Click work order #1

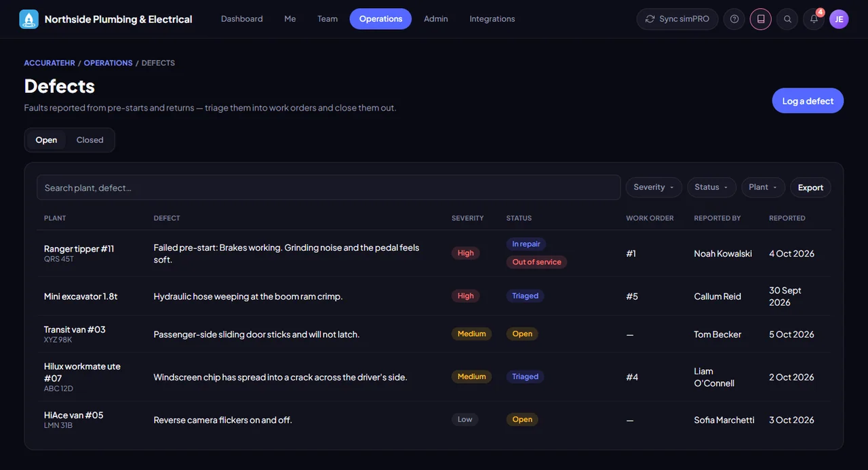click(631, 254)
